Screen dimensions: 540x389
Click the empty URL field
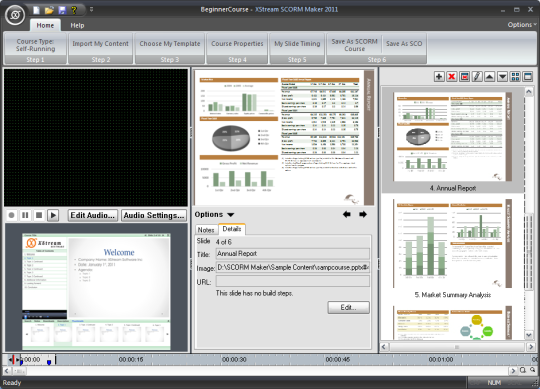click(x=293, y=282)
